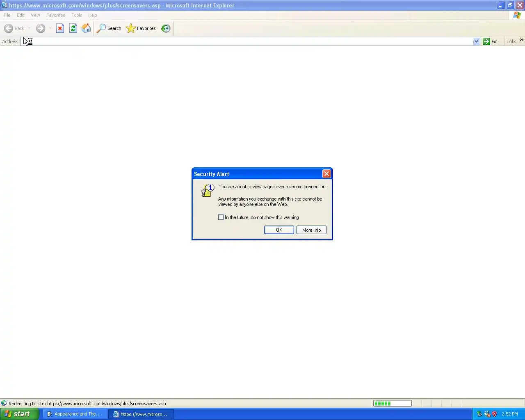Go to Home page icon

[86, 28]
